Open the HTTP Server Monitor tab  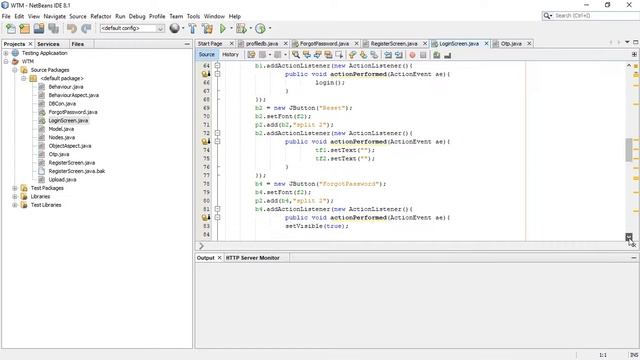[x=253, y=258]
